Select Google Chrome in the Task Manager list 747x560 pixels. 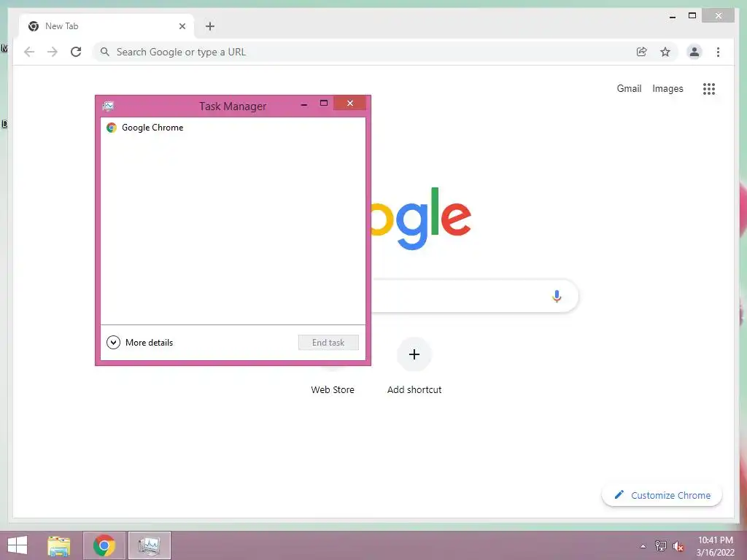click(x=233, y=128)
